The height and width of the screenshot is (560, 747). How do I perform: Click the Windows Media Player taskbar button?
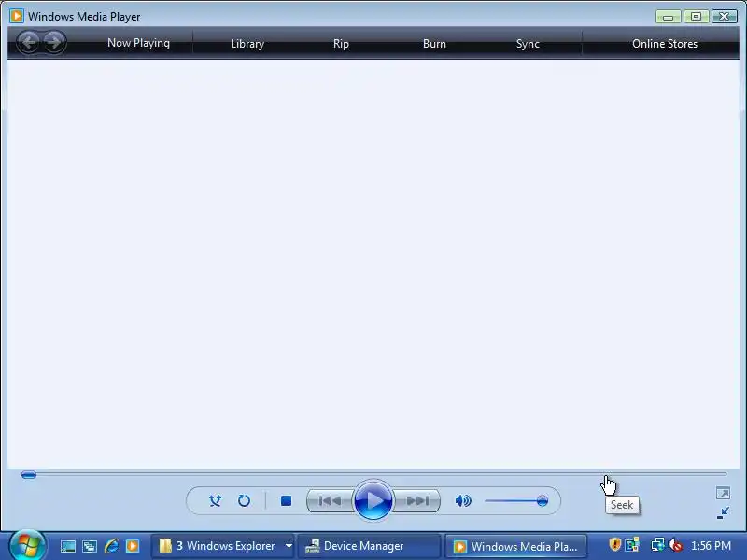516,546
